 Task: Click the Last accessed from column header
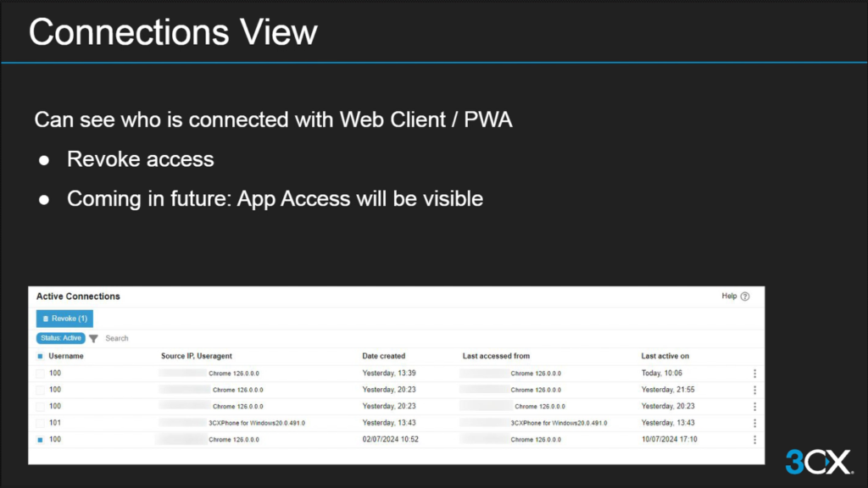496,356
